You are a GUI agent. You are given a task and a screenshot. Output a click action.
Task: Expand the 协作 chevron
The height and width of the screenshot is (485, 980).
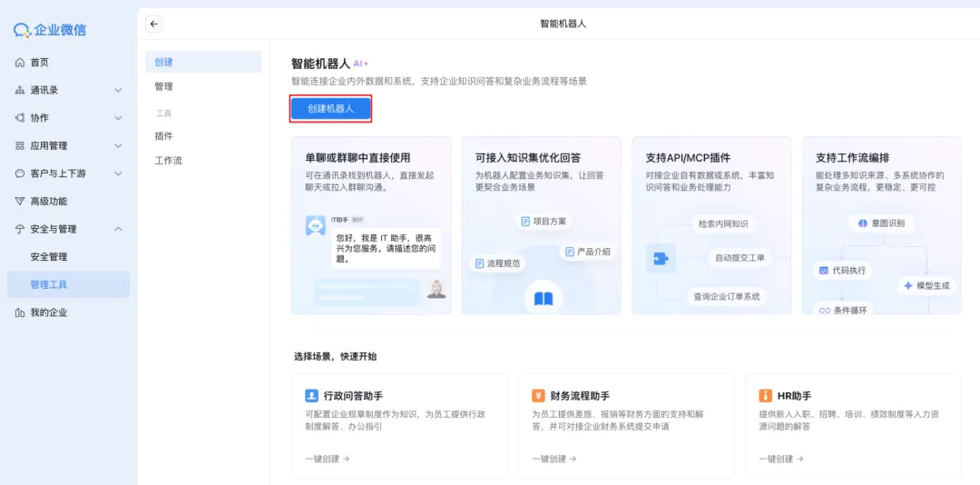[118, 118]
